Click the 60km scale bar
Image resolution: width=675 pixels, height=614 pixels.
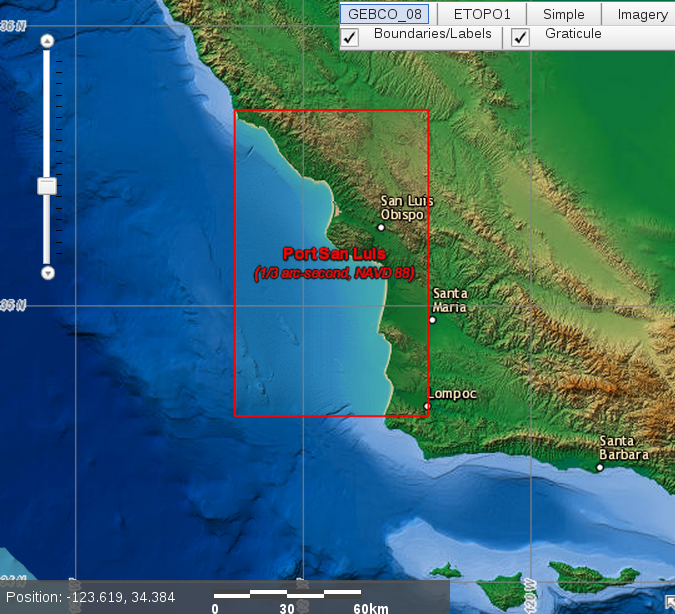(287, 594)
